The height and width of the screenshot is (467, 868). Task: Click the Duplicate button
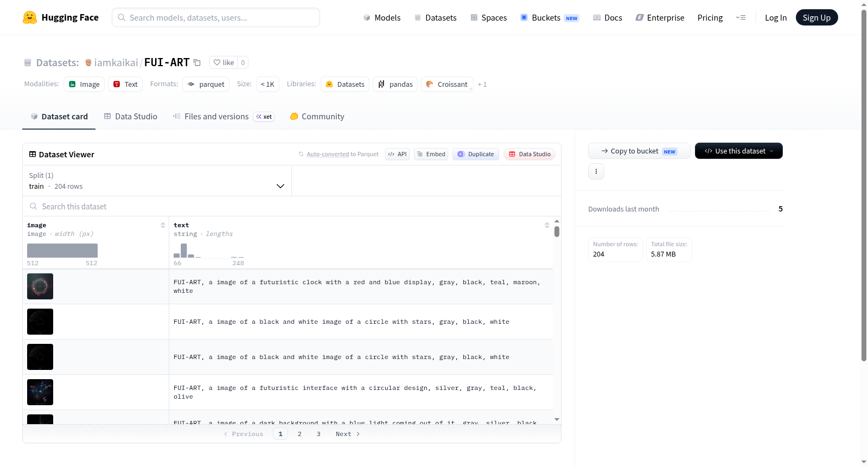coord(476,154)
